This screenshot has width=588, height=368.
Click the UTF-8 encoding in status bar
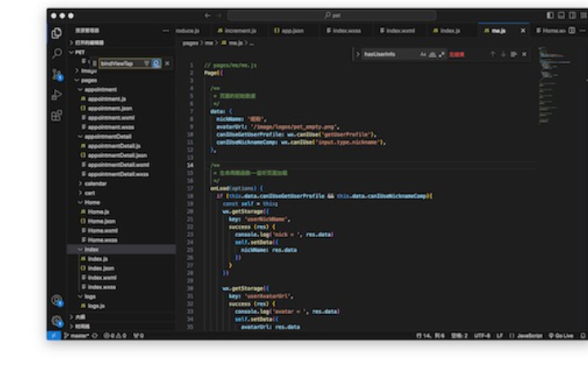tap(482, 335)
